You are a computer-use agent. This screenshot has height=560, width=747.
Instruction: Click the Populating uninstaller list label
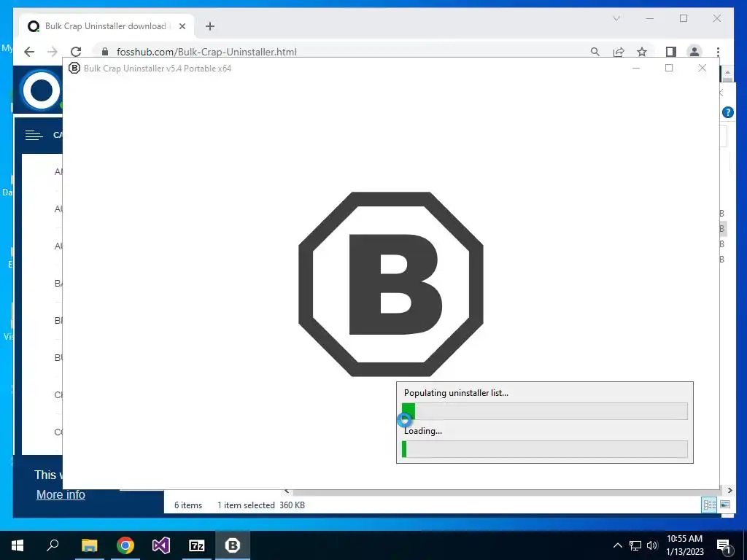[x=456, y=393]
